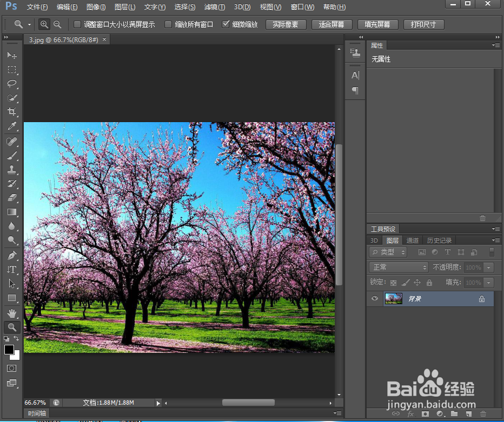
Task: Add layer mask icon
Action: 425,414
